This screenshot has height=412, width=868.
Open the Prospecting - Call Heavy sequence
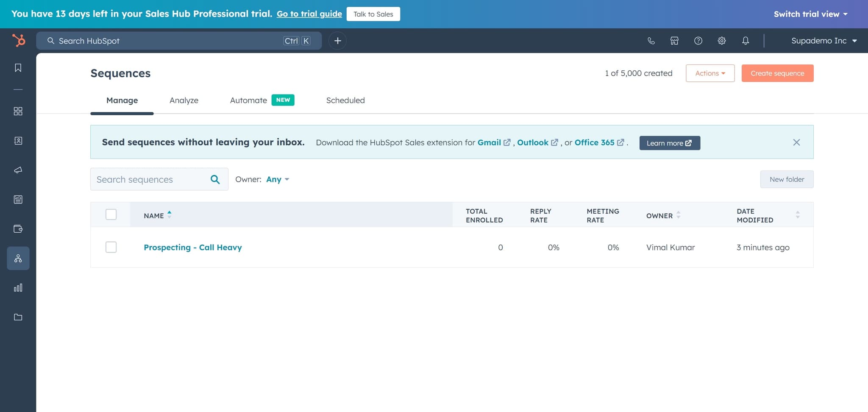tap(193, 247)
